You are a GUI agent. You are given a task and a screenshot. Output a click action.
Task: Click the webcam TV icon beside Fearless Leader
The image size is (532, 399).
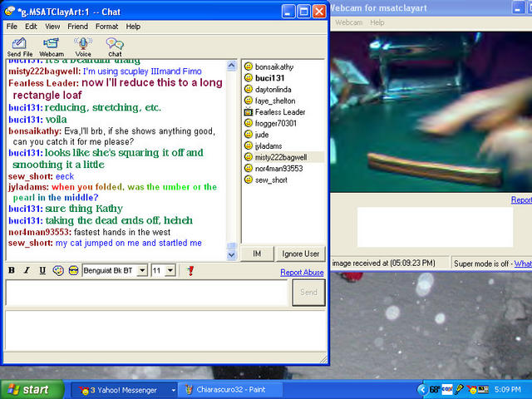[249, 111]
